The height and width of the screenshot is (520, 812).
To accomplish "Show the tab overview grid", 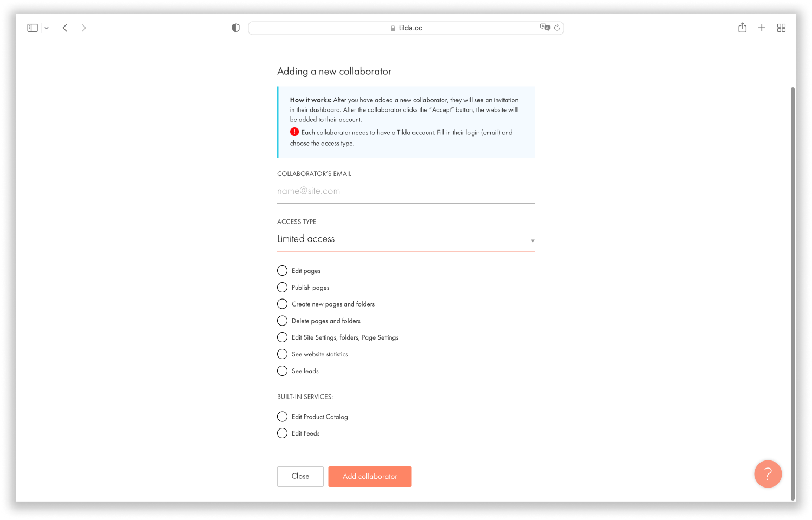I will (x=781, y=28).
